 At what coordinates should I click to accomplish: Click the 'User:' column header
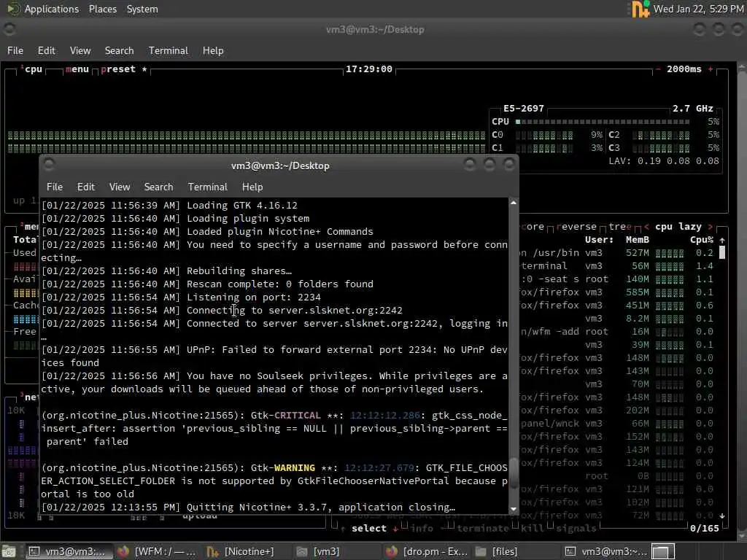[599, 240]
